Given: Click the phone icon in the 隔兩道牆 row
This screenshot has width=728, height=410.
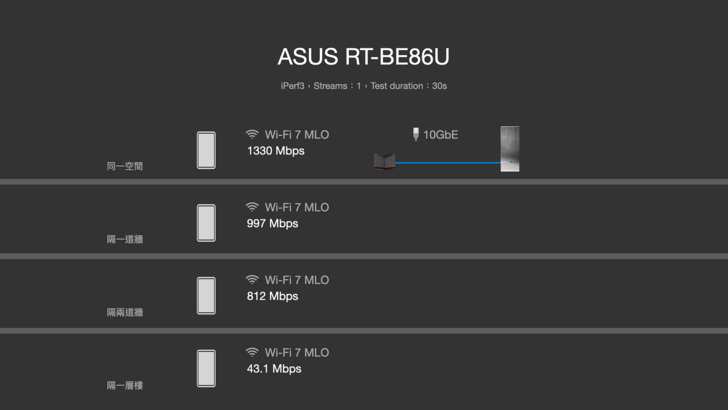Looking at the screenshot, I should (206, 296).
